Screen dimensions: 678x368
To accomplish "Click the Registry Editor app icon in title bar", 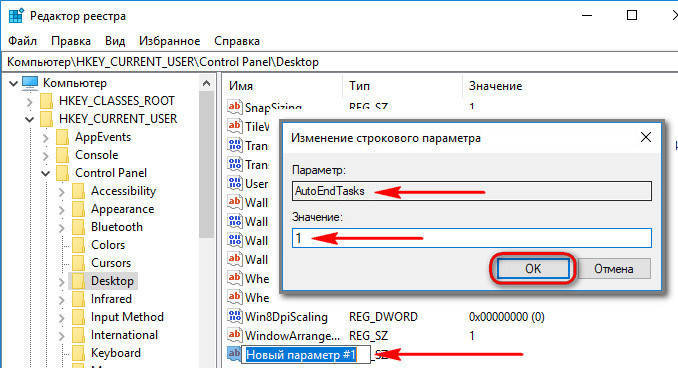I will point(16,16).
